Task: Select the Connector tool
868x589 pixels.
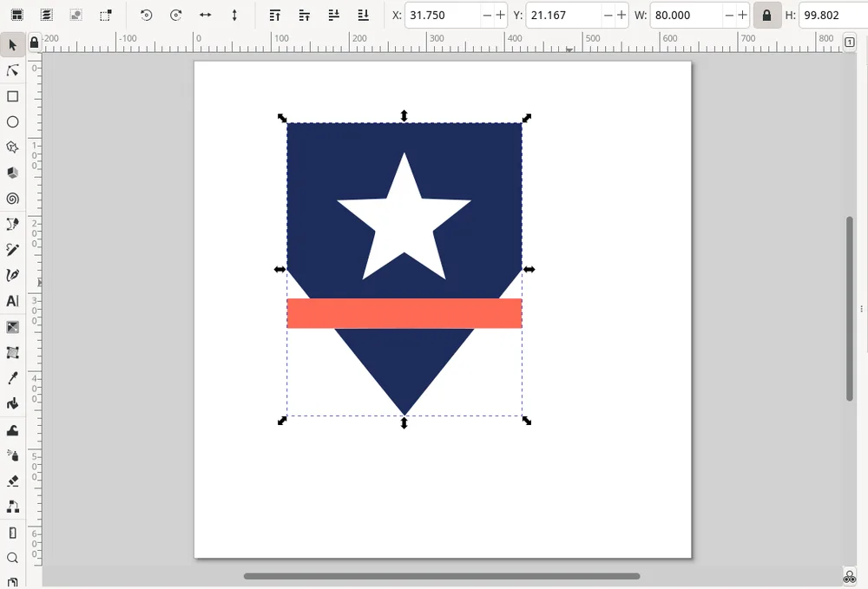Action: pos(13,506)
